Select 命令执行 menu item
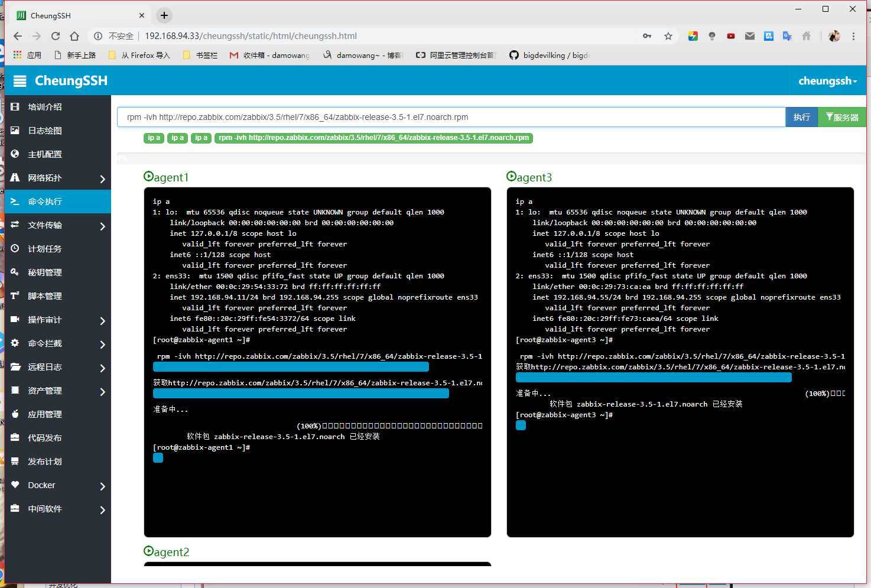Image resolution: width=871 pixels, height=588 pixels. click(x=58, y=202)
